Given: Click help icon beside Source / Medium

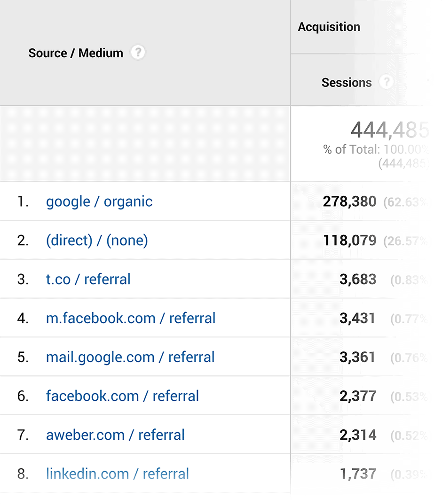Looking at the screenshot, I should [138, 52].
